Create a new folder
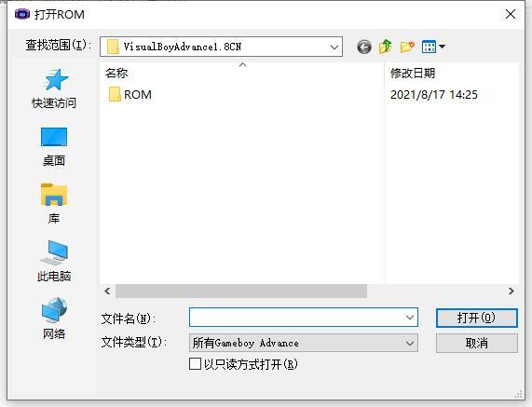 point(407,47)
